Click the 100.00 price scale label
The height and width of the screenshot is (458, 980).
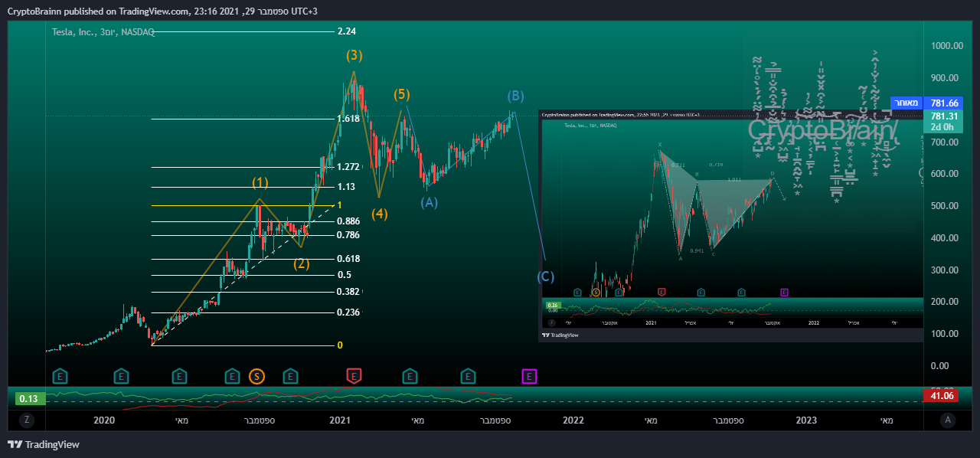(x=946, y=334)
